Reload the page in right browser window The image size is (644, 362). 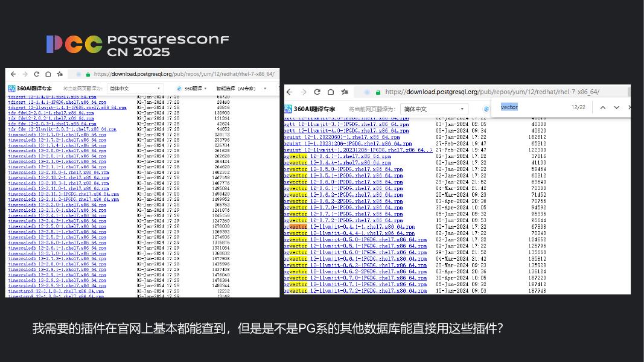[317, 92]
